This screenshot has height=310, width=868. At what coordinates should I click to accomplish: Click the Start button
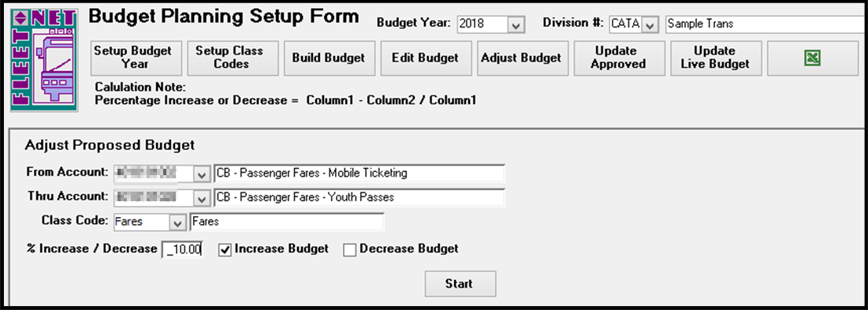460,284
